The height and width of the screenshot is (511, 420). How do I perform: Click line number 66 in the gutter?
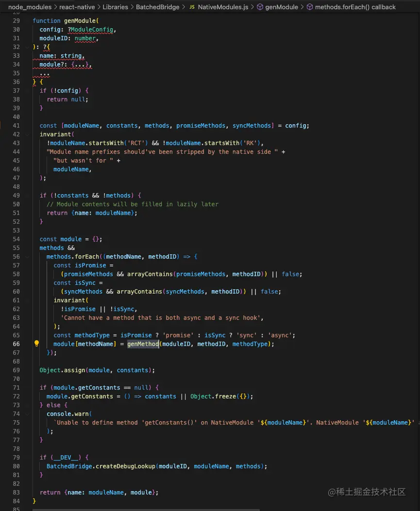pyautogui.click(x=17, y=344)
